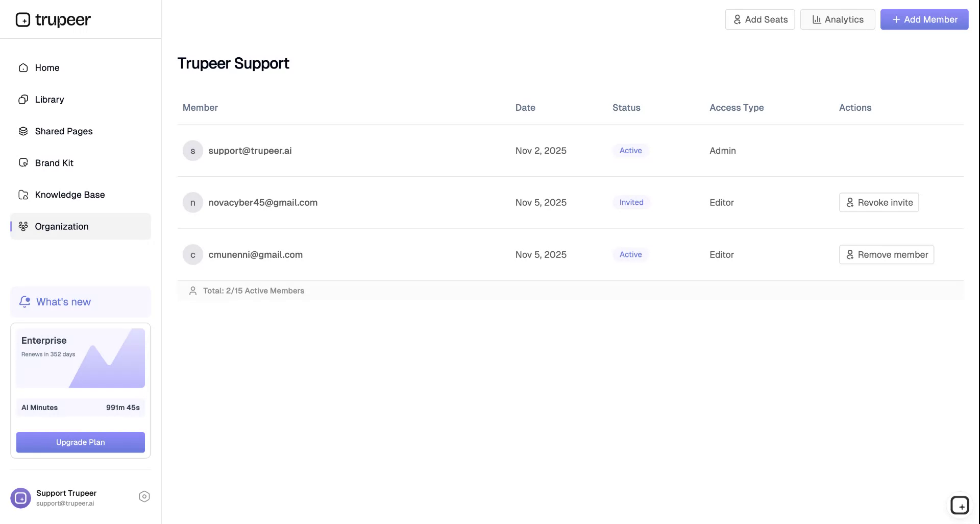Click the floating trupeer widget bottom right
The image size is (980, 524).
click(961, 505)
